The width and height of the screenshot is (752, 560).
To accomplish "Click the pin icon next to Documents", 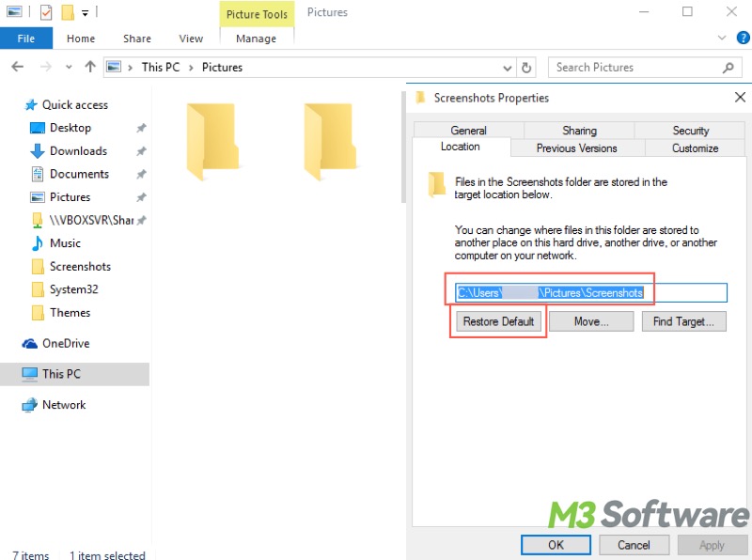I will (x=141, y=174).
